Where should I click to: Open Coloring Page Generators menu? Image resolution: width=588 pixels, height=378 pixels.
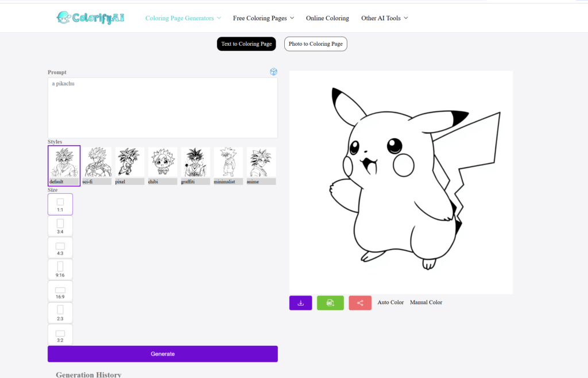coord(180,18)
